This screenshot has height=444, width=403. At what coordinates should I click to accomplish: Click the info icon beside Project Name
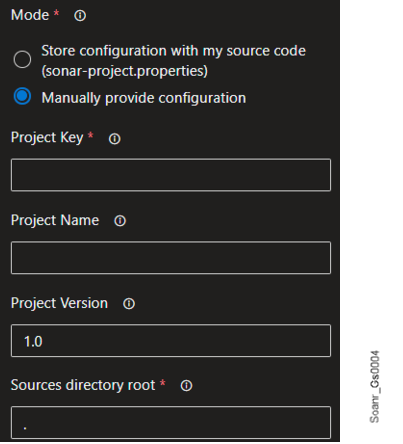tap(120, 221)
